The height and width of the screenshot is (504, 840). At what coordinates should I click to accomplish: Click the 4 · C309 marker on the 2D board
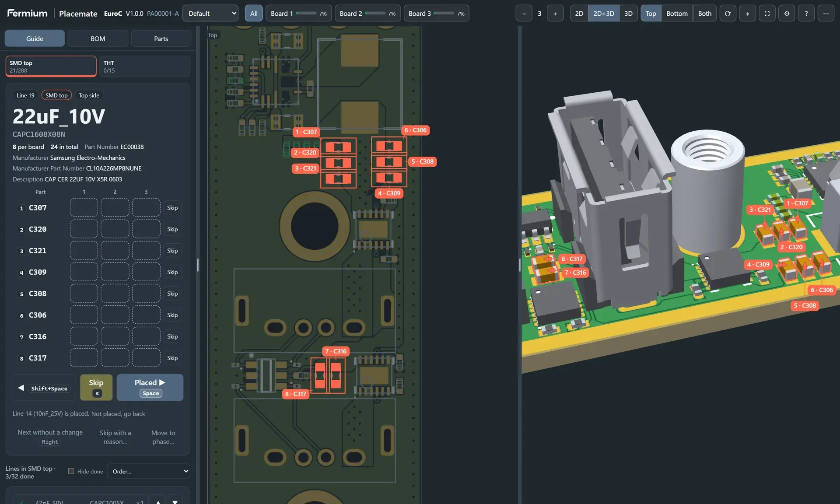click(389, 193)
